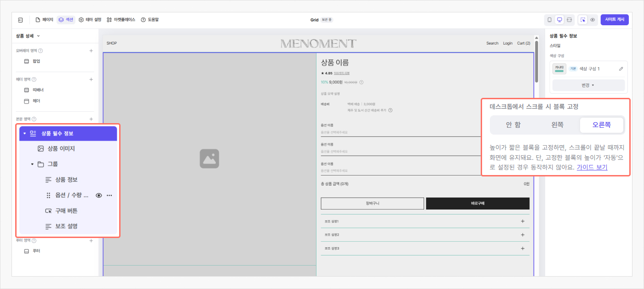Open site preview with the eye icon
Viewport: 644px width, 289px height.
point(593,20)
